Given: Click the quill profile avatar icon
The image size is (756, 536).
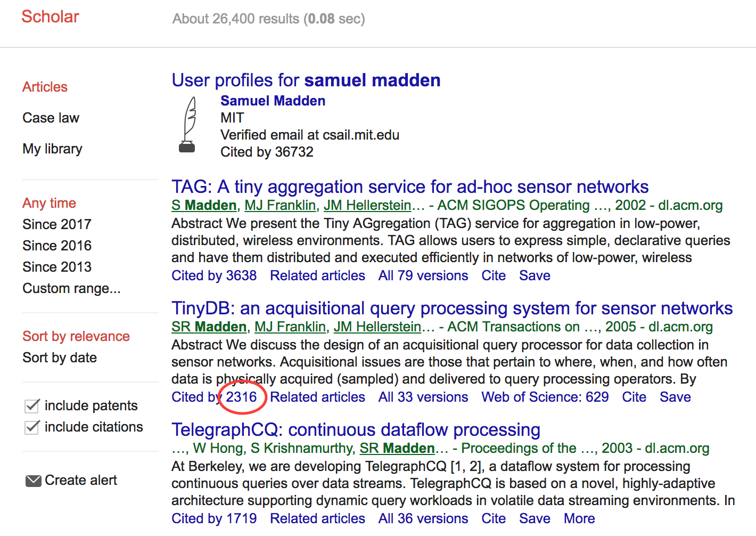Looking at the screenshot, I should point(187,125).
